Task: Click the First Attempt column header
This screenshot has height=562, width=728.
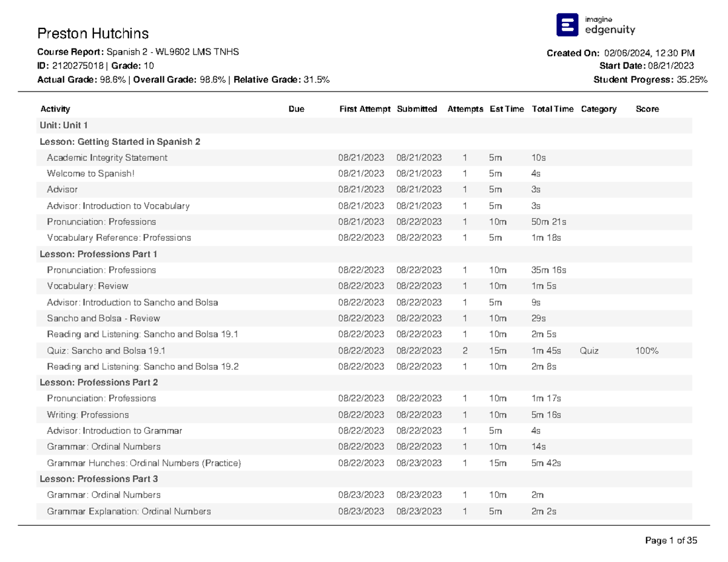Action: coord(364,109)
